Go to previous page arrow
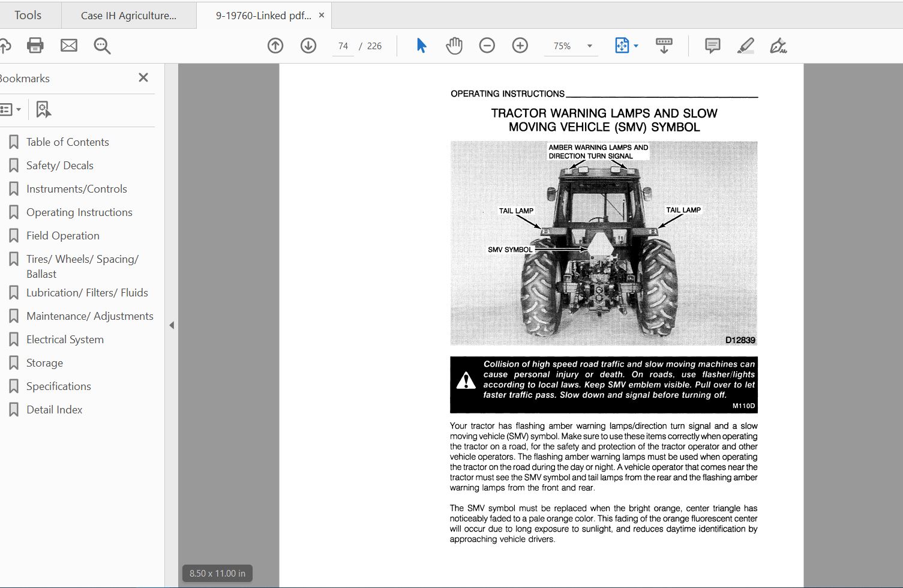903x588 pixels. coord(275,46)
